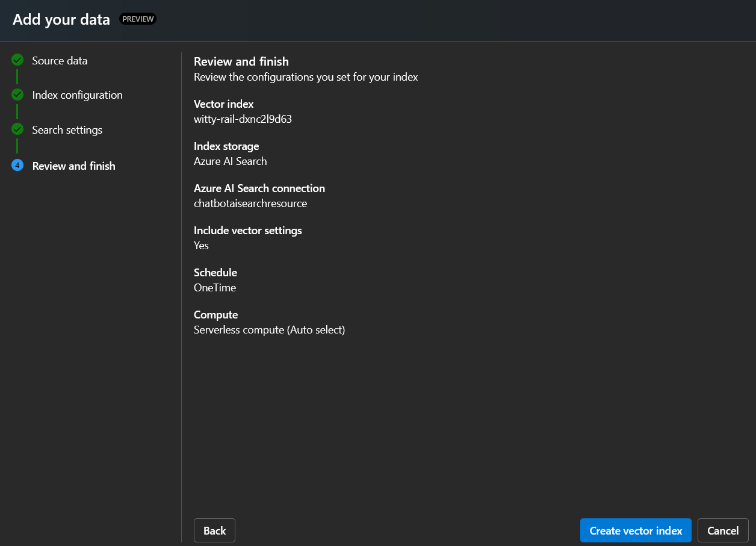Click the blue step 4 indicator circle
This screenshot has width=756, height=546.
[x=17, y=165]
